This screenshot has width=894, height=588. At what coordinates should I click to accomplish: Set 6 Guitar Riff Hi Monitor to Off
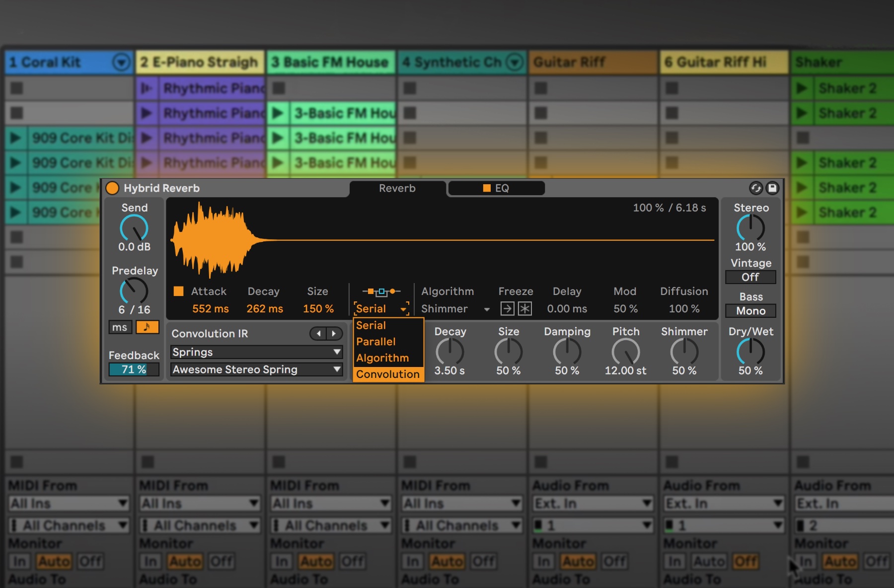pyautogui.click(x=745, y=562)
